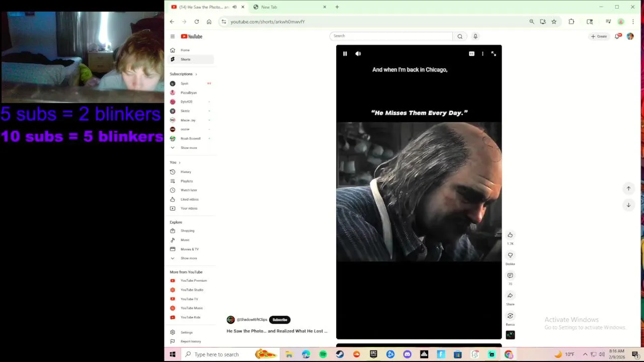644x362 pixels.
Task: Click the YouTube search magnifier button
Action: (x=460, y=36)
